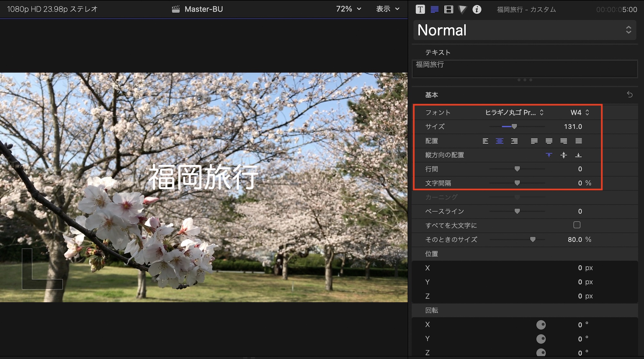Set vertical alignment to bottom

point(578,155)
